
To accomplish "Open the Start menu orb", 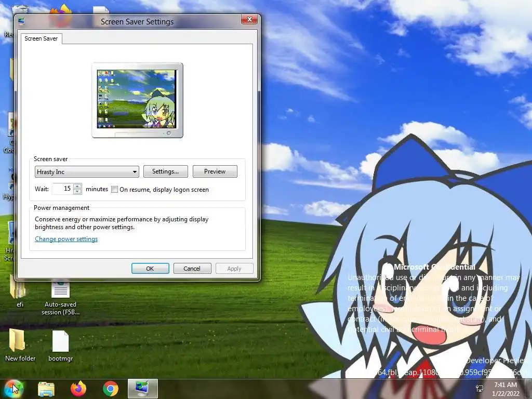I will point(14,389).
